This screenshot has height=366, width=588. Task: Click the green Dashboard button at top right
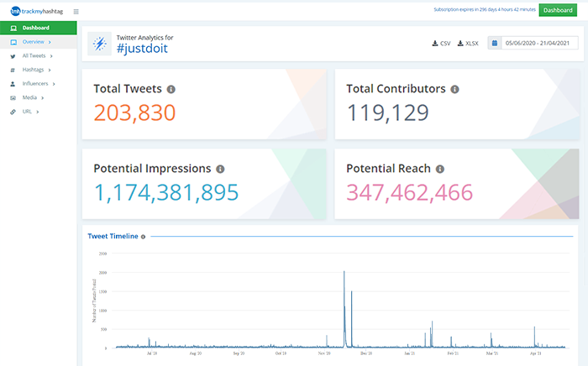(x=558, y=10)
